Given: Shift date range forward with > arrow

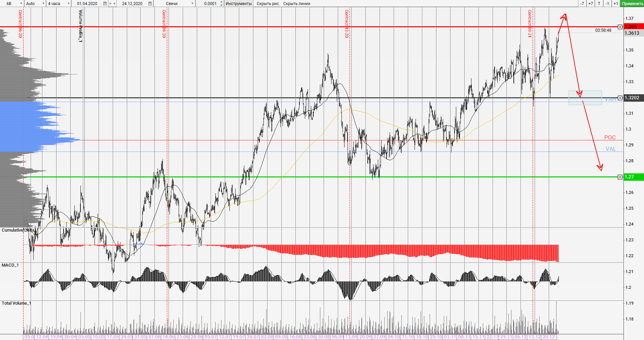Looking at the screenshot, I should click(x=110, y=3).
